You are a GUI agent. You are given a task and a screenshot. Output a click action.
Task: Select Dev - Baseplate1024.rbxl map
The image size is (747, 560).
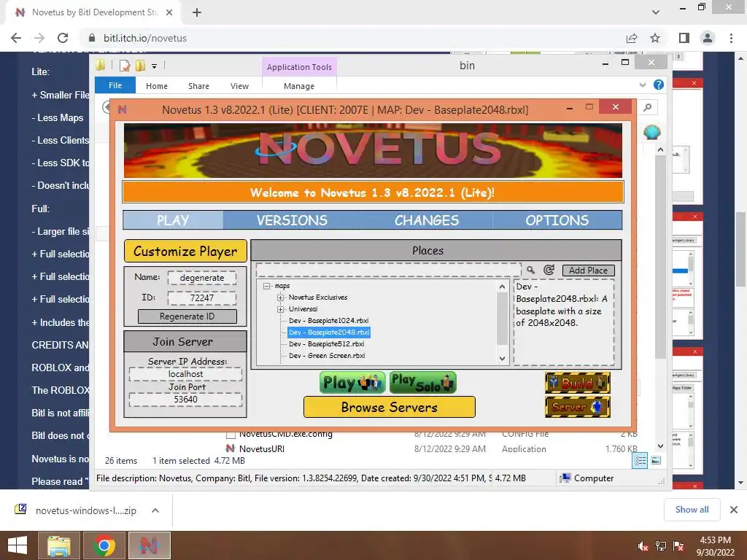(328, 321)
